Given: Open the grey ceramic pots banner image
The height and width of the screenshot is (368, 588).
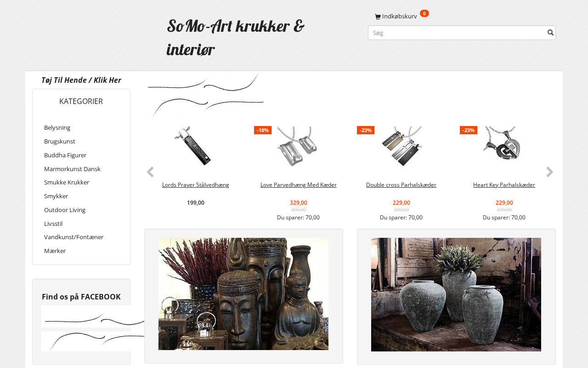Looking at the screenshot, I should (x=456, y=294).
